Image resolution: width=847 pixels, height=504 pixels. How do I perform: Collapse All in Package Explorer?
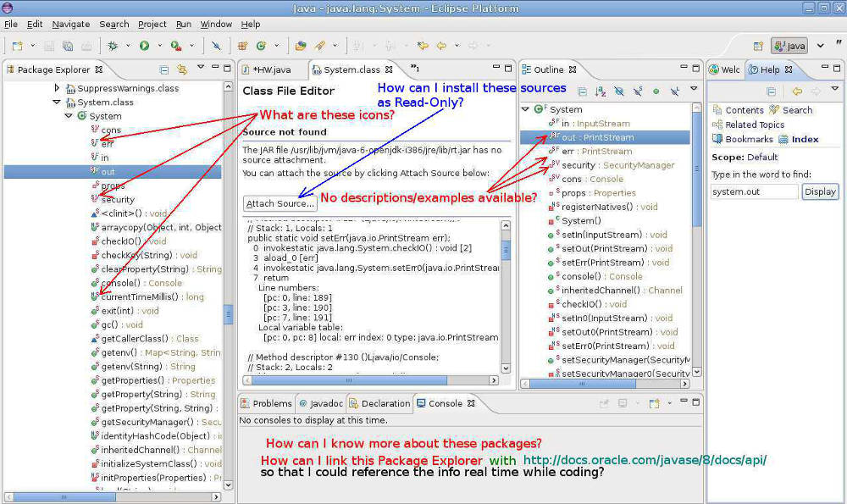click(x=164, y=69)
